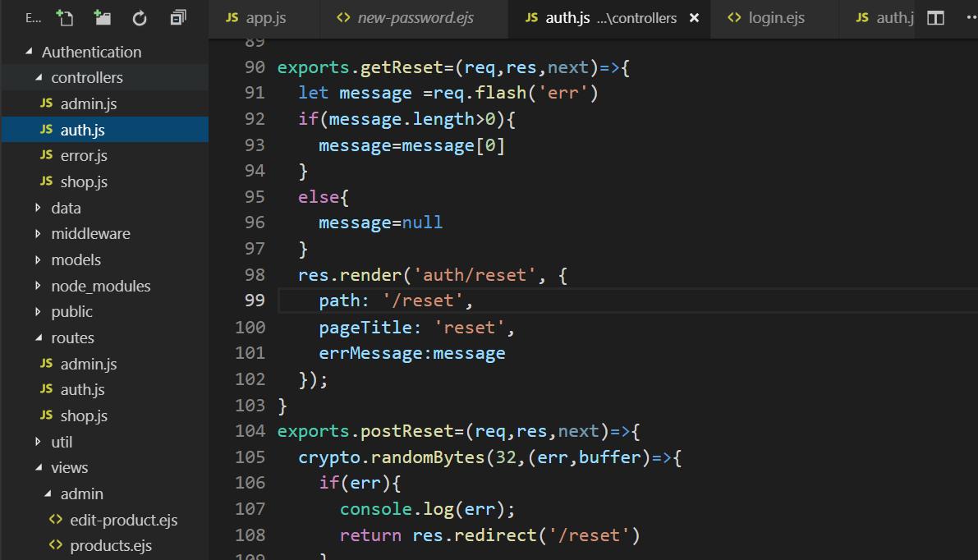Place cursor on 'exports.getReset' line 90
This screenshot has width=978, height=560.
point(360,67)
